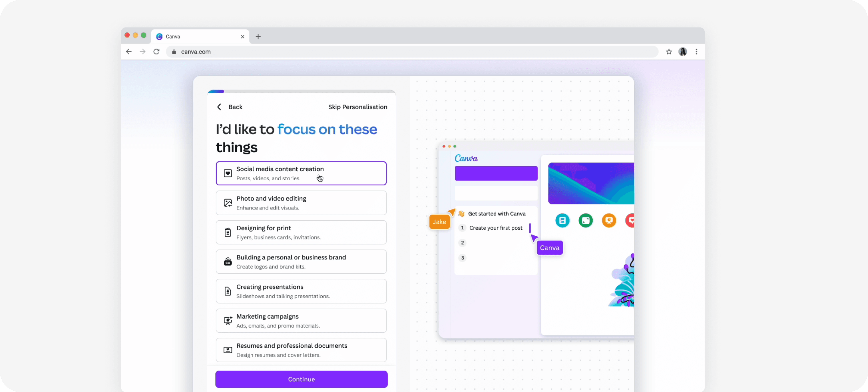This screenshot has height=392, width=868.
Task: Open the browser three-dot menu
Action: pyautogui.click(x=696, y=51)
